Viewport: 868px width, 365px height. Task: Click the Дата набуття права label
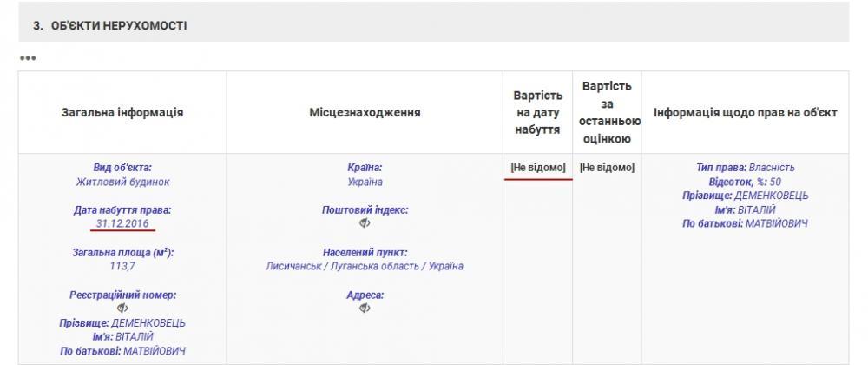coord(122,209)
